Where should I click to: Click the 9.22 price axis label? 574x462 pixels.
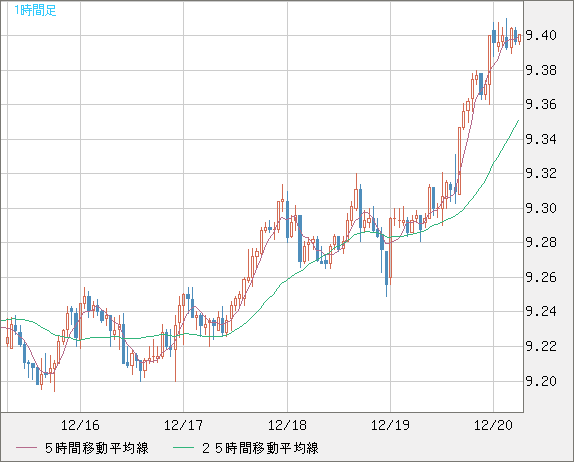tap(541, 346)
